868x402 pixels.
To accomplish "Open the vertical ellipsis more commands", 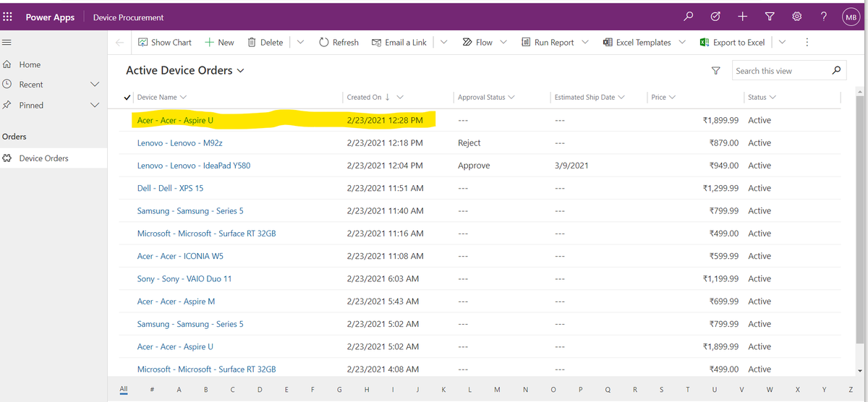I will pos(807,43).
